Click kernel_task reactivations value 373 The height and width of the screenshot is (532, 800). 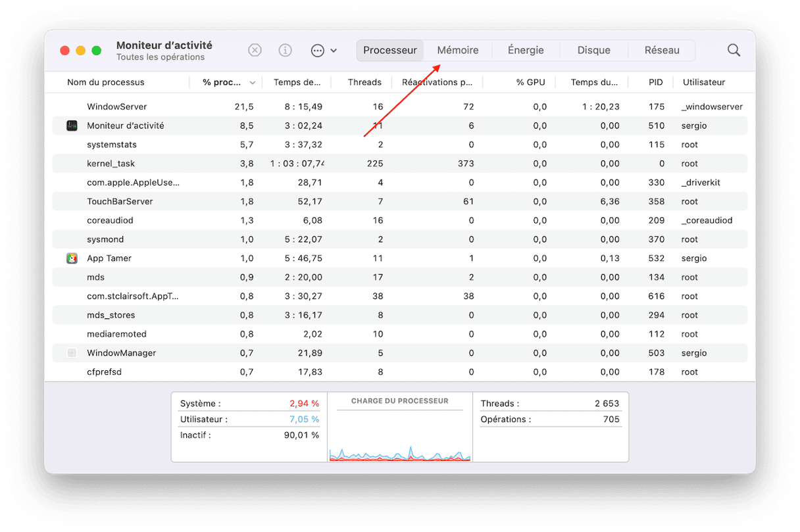pyautogui.click(x=466, y=164)
